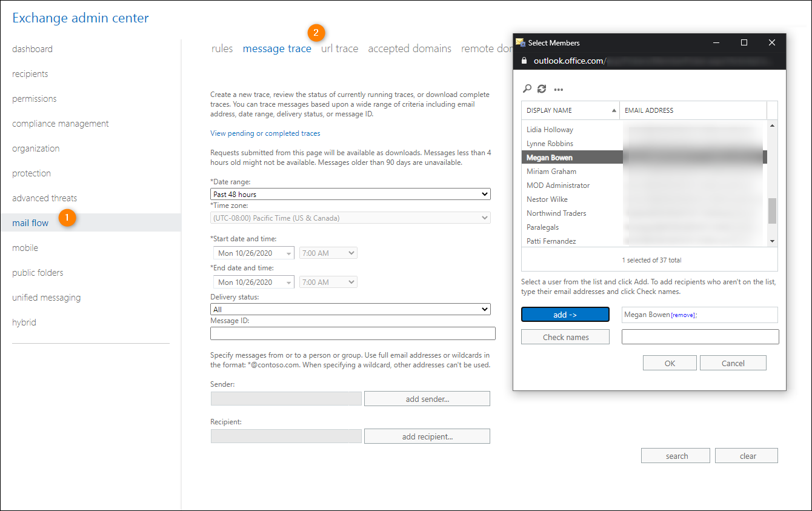Click the Cancel button in Select Members
Screen dimensions: 812x511
[x=733, y=363]
